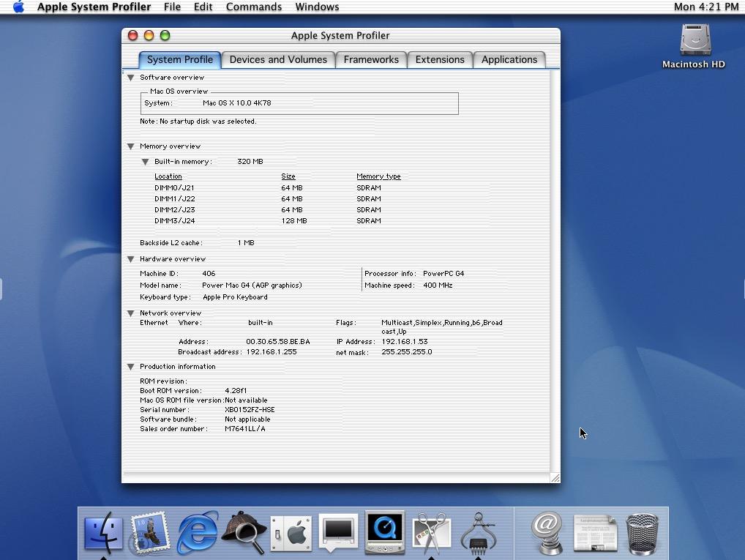Image resolution: width=745 pixels, height=560 pixels.
Task: Click the sales order number M7641LL/A
Action: 244,429
